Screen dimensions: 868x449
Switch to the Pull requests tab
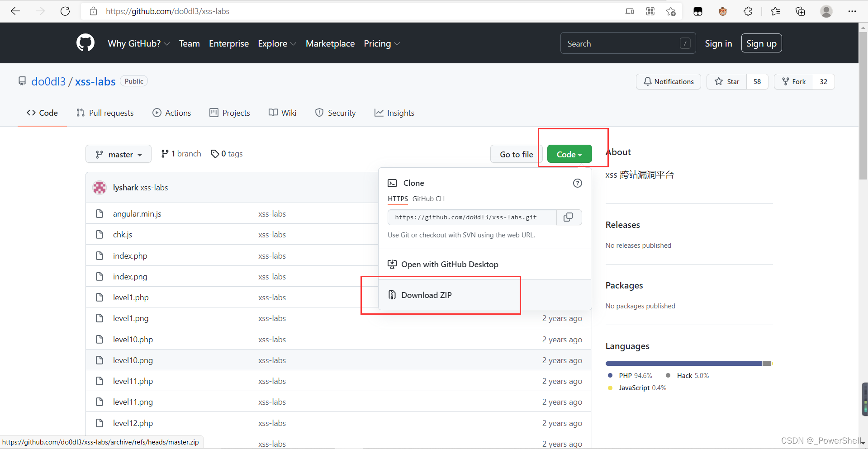click(x=105, y=113)
